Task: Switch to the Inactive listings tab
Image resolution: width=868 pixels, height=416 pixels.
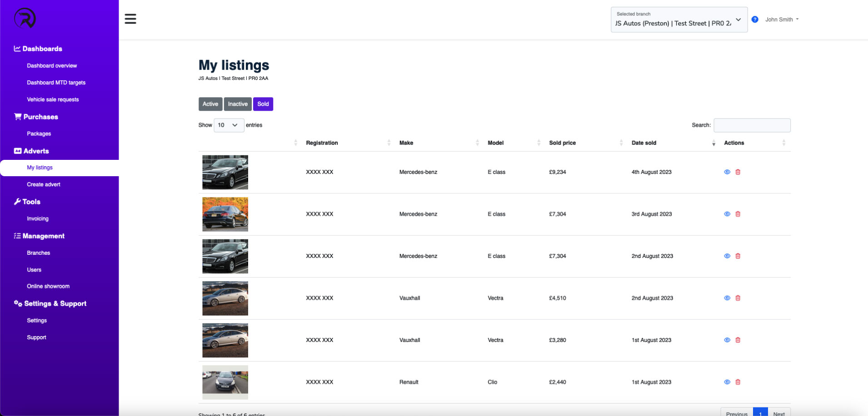Action: pyautogui.click(x=238, y=104)
